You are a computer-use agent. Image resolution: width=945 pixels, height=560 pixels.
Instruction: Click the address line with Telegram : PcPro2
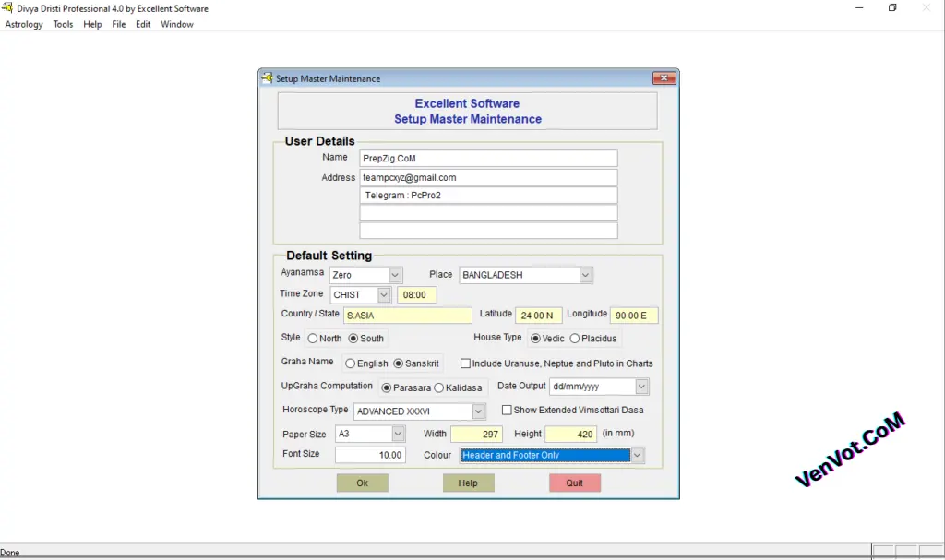click(488, 196)
